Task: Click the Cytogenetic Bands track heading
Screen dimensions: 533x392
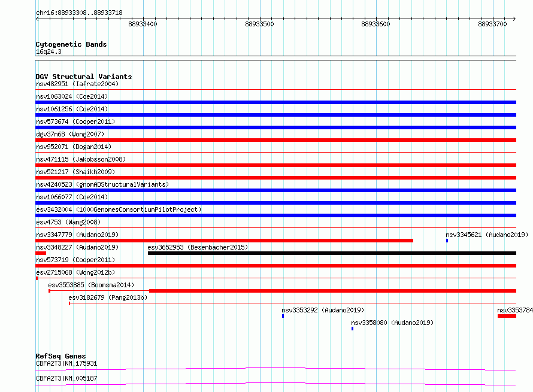Action: pyautogui.click(x=71, y=44)
